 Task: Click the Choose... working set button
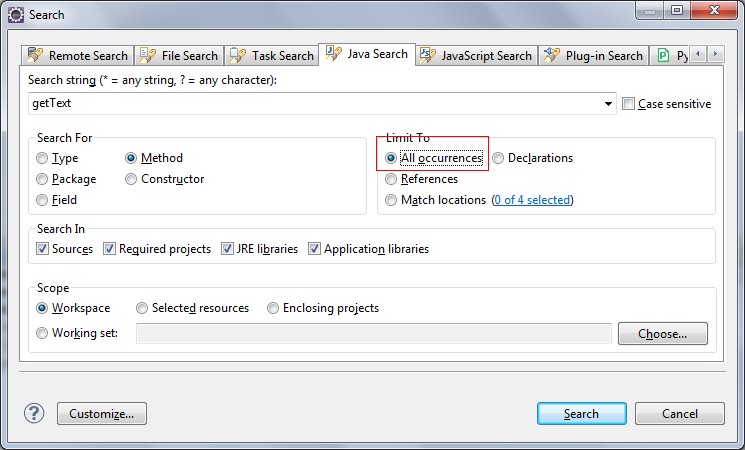(662, 333)
